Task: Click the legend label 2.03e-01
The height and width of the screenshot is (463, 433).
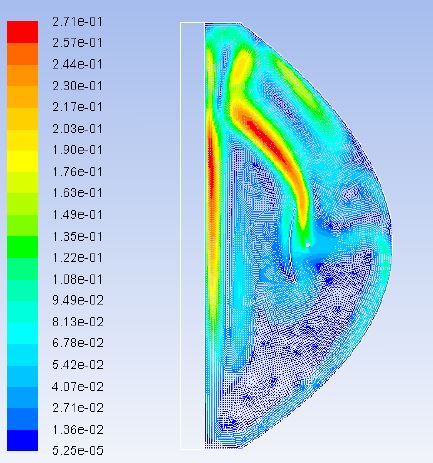Action: (x=77, y=129)
